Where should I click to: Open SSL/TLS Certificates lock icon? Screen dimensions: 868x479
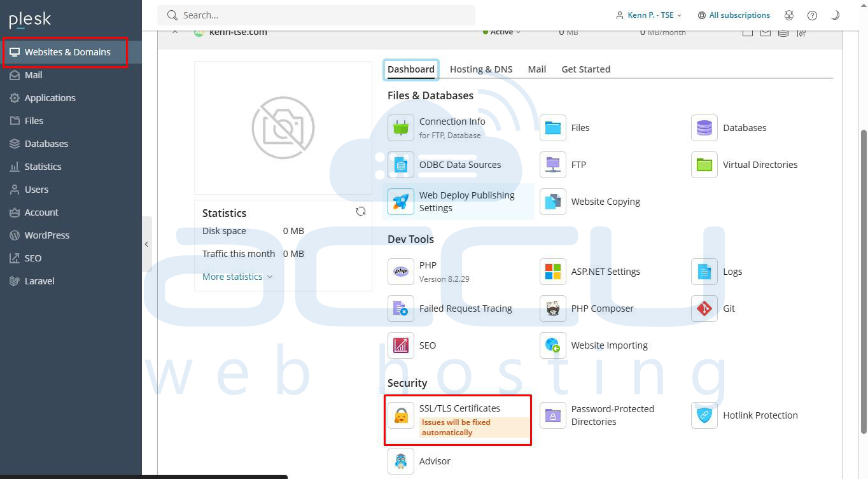[401, 415]
